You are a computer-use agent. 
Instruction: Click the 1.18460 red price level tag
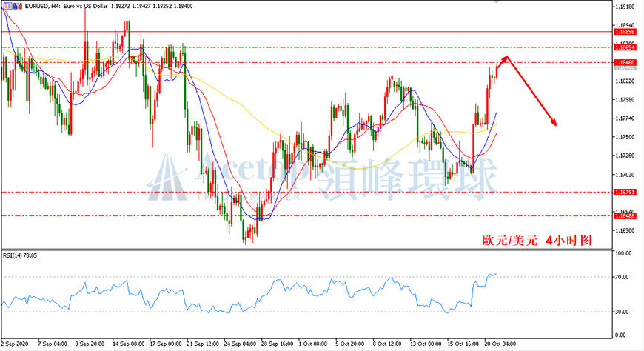pos(625,62)
